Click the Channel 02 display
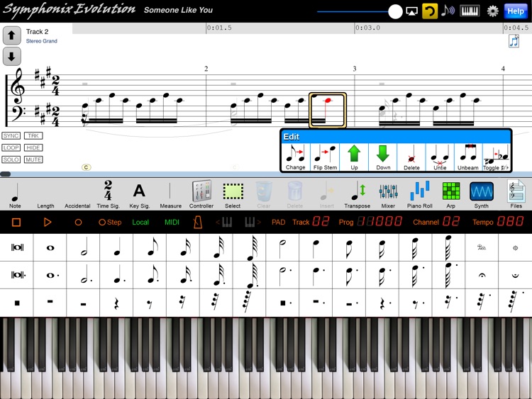Image resolution: width=532 pixels, height=399 pixels. tap(436, 222)
